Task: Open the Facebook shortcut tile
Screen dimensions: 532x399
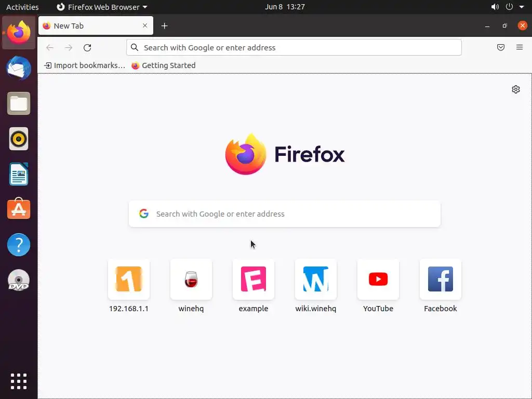Action: 441,286
